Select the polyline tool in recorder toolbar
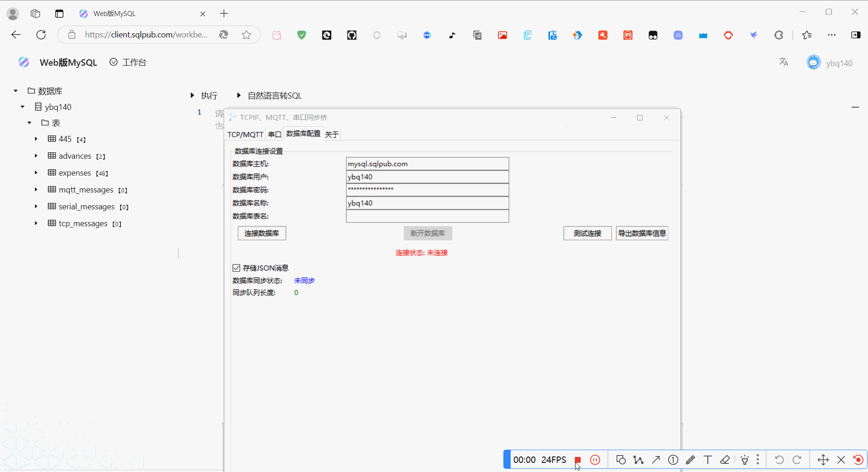Viewport: 868px width, 472px height. 638,460
